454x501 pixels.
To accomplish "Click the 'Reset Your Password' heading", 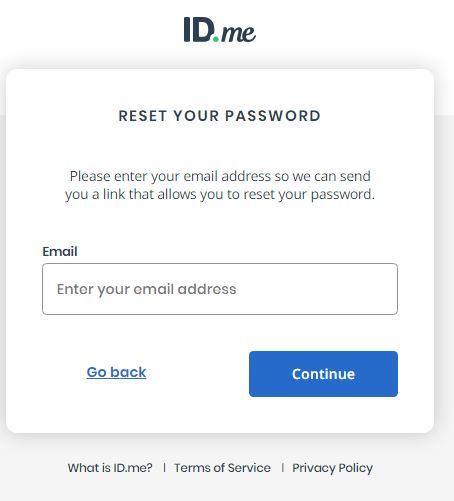I will [220, 116].
